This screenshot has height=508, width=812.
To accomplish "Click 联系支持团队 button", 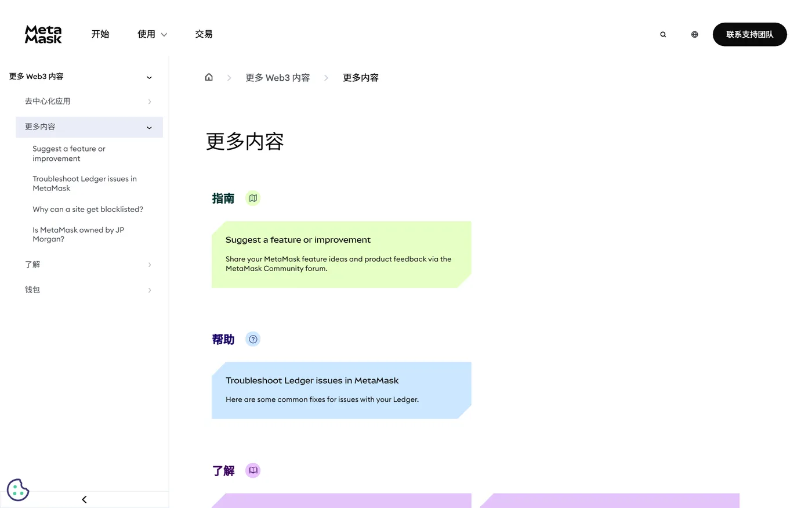I will (749, 34).
